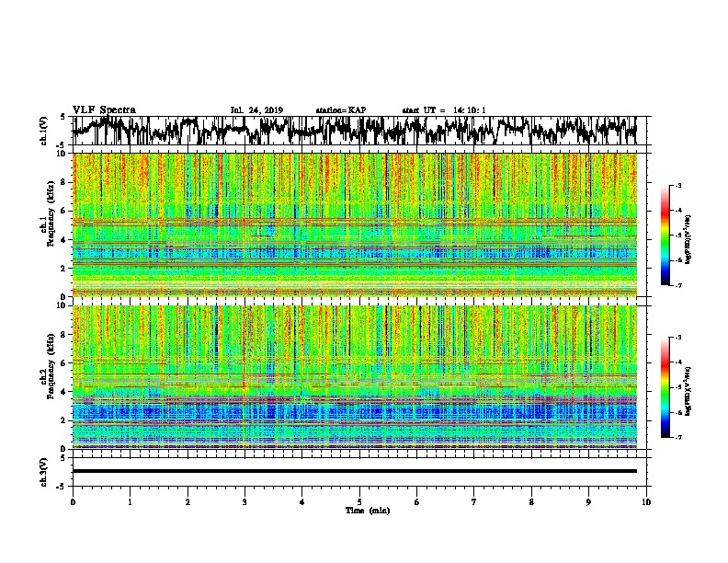728x563 pixels.
Task: Click the "ch.3(V)" axis label
Action: pyautogui.click(x=44, y=473)
